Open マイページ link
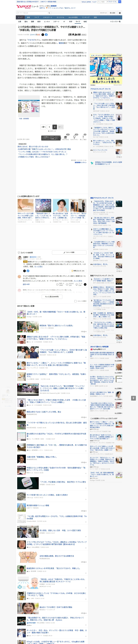This screenshot has width=138, height=644. [x=103, y=13]
